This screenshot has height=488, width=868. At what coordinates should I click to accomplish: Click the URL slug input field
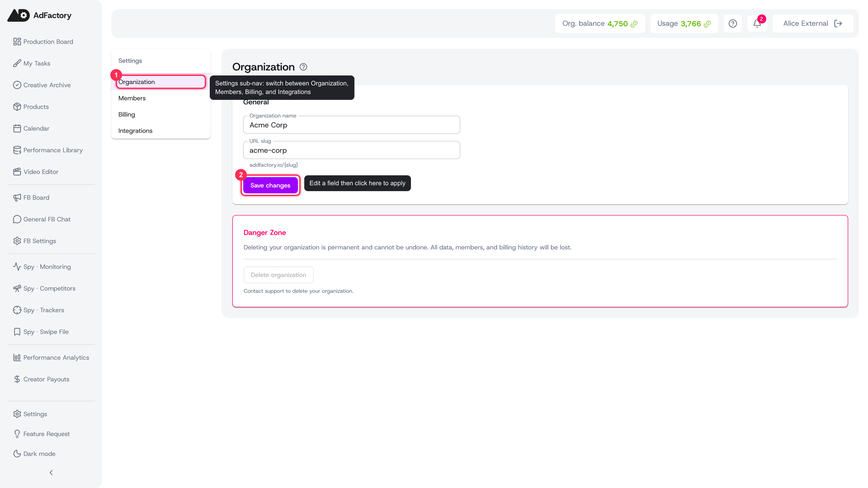click(351, 150)
